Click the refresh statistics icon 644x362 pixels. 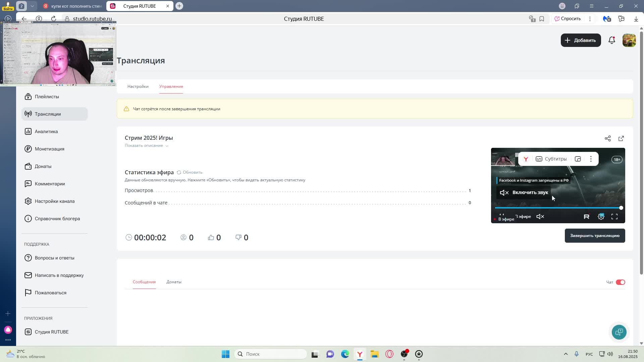click(179, 172)
